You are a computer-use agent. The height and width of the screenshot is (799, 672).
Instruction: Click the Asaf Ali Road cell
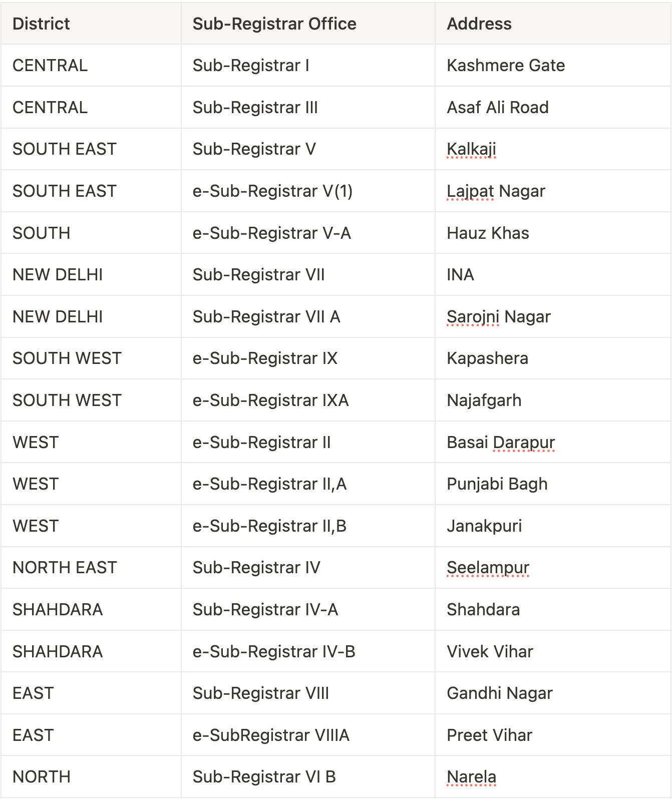[x=498, y=108]
